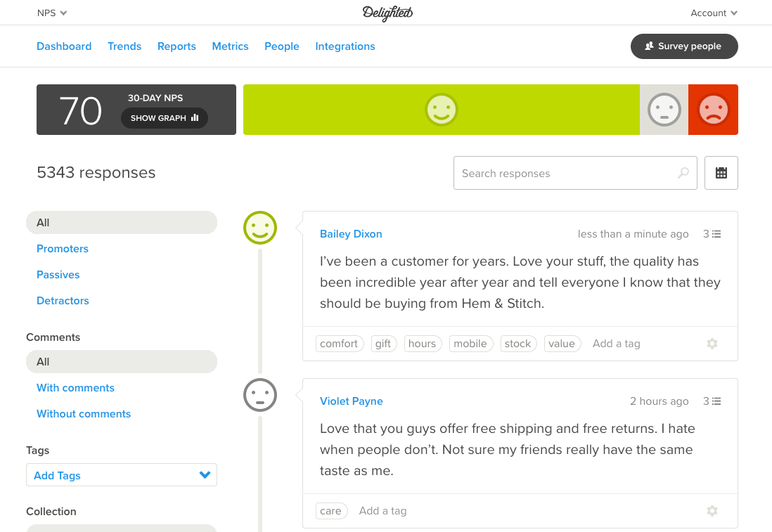
Task: Switch to the Reports tab
Action: pyautogui.click(x=176, y=46)
